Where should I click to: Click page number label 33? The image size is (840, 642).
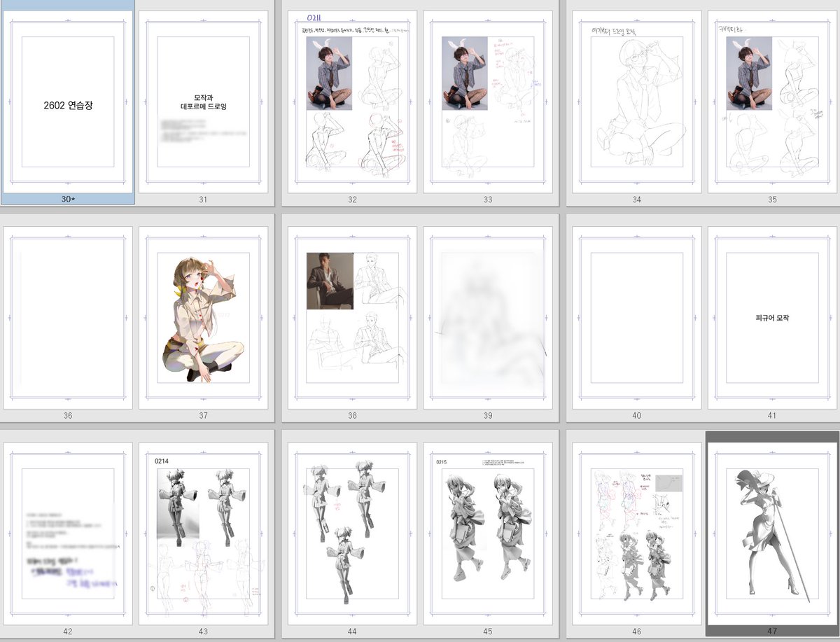pyautogui.click(x=488, y=200)
